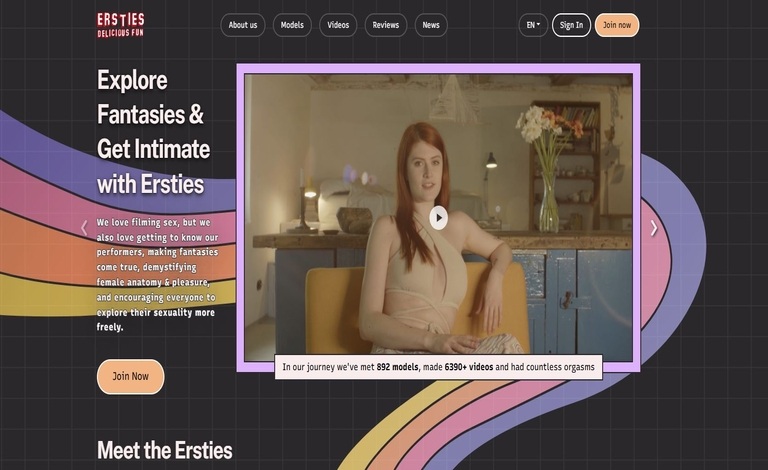The height and width of the screenshot is (470, 768).
Task: Click the Sign In button
Action: [x=571, y=25]
